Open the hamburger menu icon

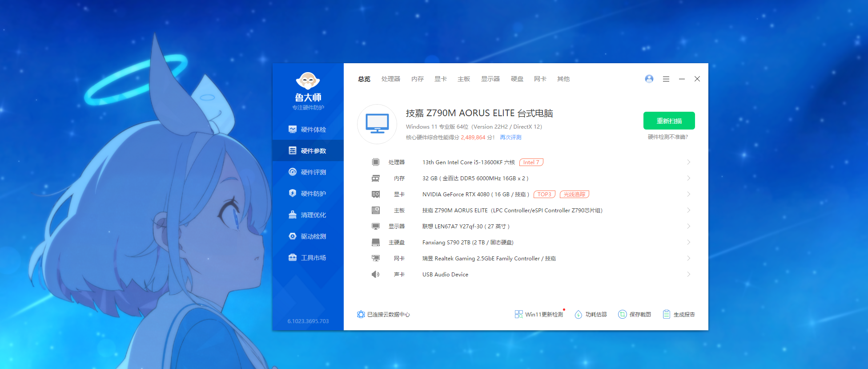click(x=666, y=79)
